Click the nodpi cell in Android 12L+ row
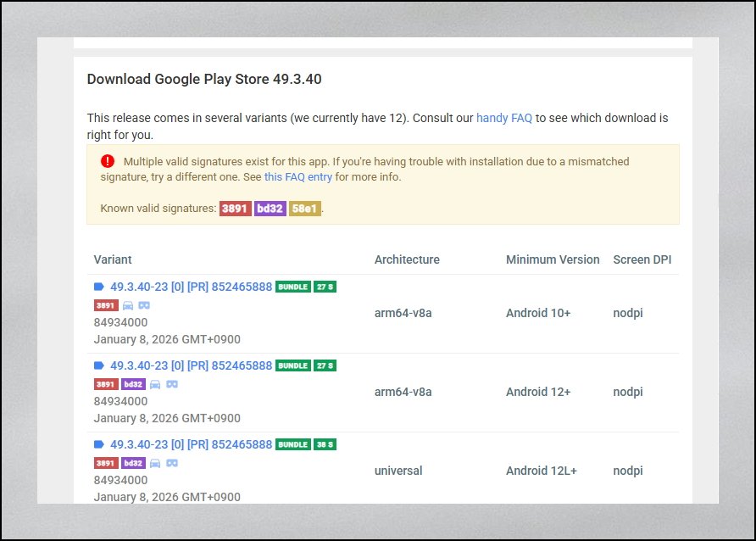 628,471
